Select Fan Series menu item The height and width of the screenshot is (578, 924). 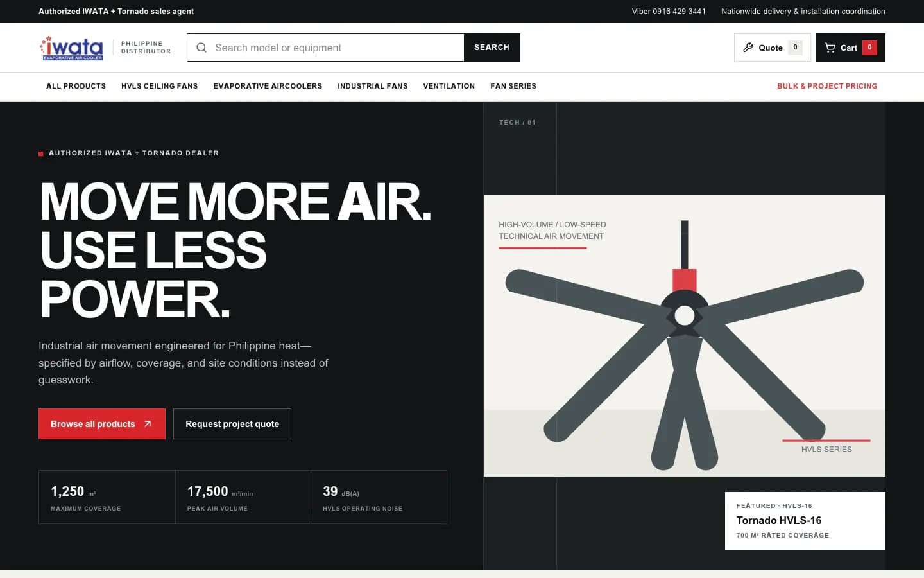coord(513,86)
